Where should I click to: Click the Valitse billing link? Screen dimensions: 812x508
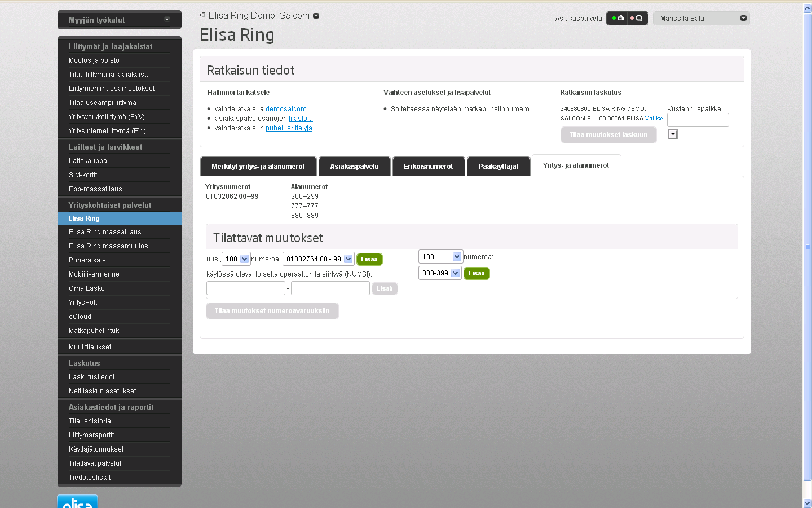[x=654, y=119]
